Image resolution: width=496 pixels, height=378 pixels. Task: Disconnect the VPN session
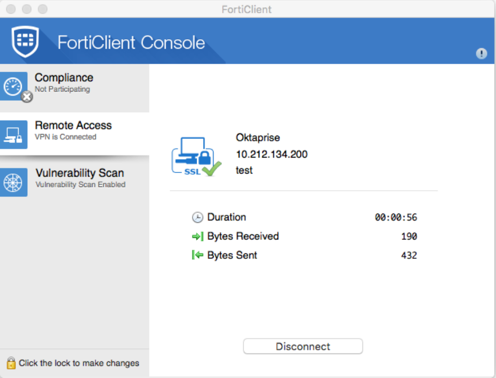click(303, 346)
